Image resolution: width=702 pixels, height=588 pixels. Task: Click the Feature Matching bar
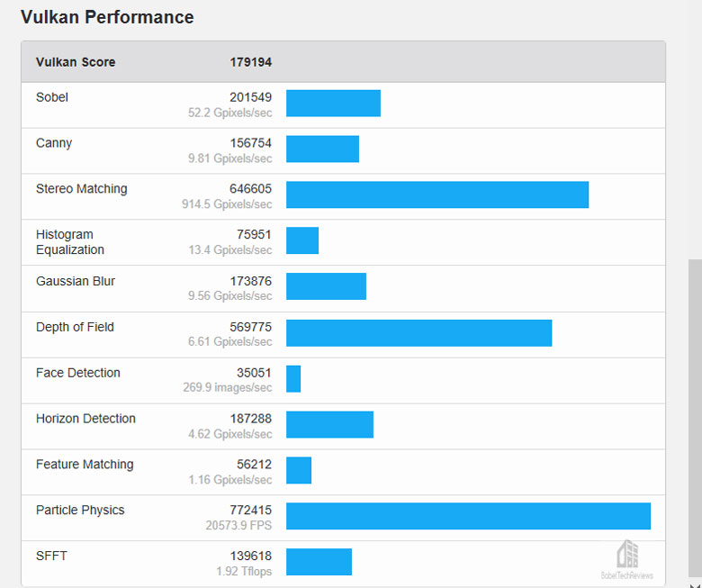click(x=299, y=470)
